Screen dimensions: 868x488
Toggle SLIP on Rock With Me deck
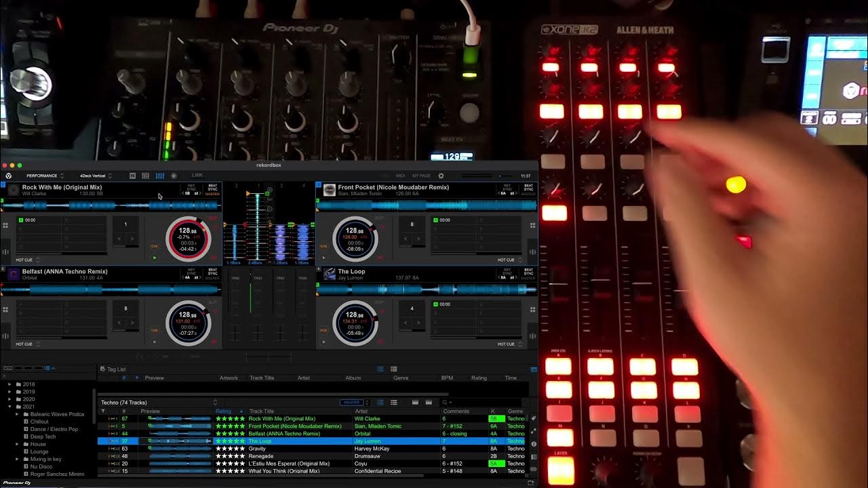[213, 218]
